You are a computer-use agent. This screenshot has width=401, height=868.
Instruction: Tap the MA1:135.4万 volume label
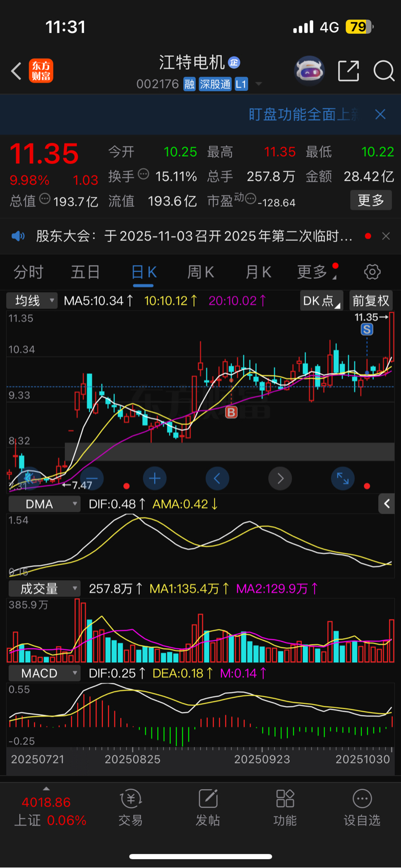pyautogui.click(x=190, y=589)
